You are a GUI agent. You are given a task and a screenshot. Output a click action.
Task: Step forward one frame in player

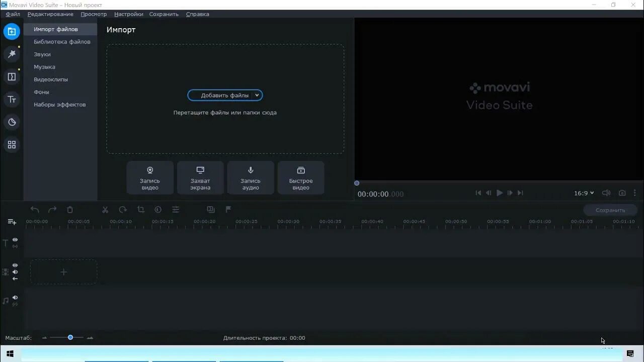[x=510, y=193]
